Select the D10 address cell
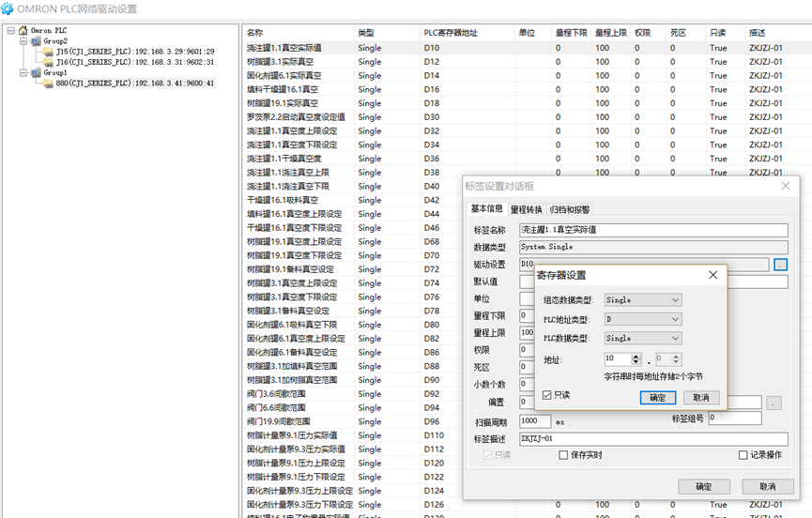This screenshot has height=518, width=812. coord(432,48)
